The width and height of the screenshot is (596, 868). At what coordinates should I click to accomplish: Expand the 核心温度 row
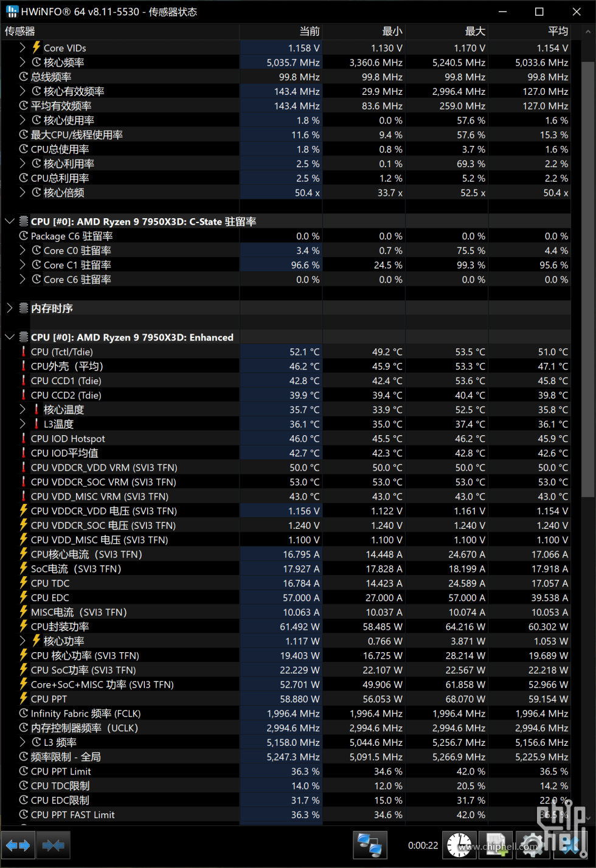23,410
